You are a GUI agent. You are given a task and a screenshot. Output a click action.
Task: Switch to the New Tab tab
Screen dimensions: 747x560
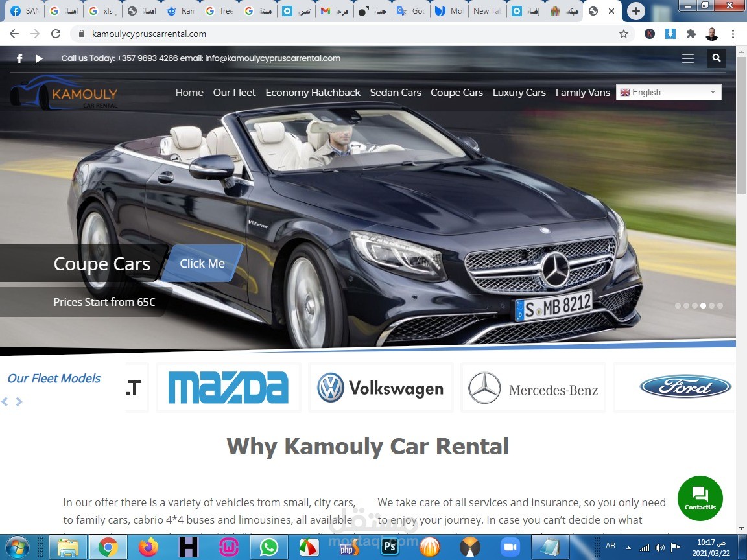point(487,11)
